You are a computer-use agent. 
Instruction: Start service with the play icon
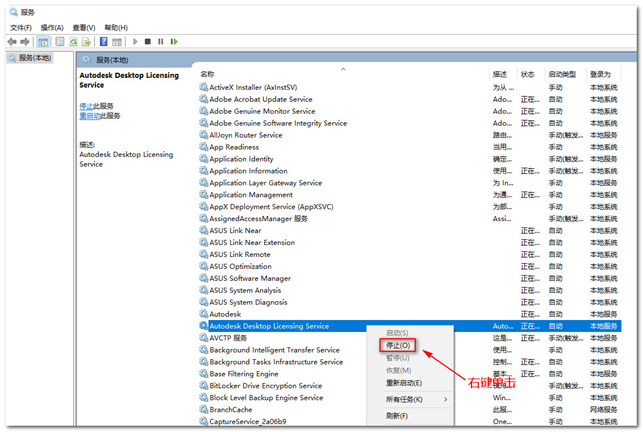pos(135,41)
